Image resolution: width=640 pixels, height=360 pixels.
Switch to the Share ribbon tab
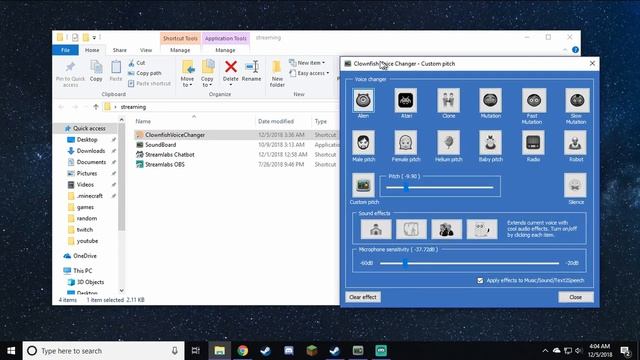(x=120, y=50)
